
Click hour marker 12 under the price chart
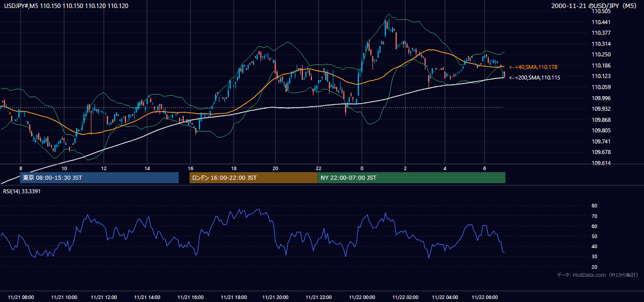coord(103,168)
